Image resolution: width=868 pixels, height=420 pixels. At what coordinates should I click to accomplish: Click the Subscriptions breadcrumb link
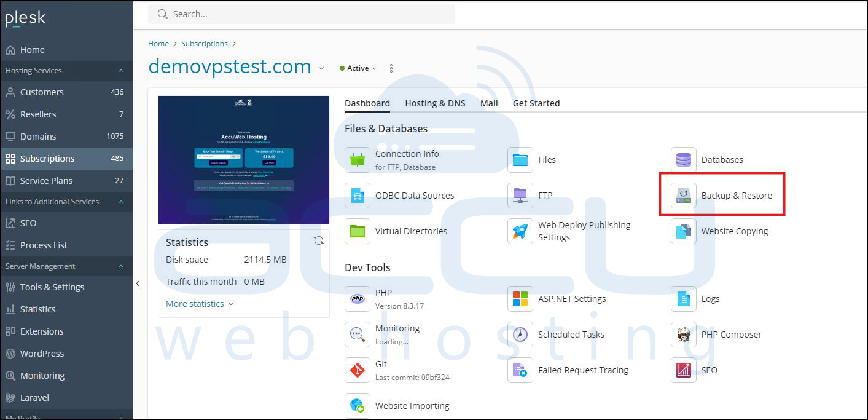click(x=205, y=44)
